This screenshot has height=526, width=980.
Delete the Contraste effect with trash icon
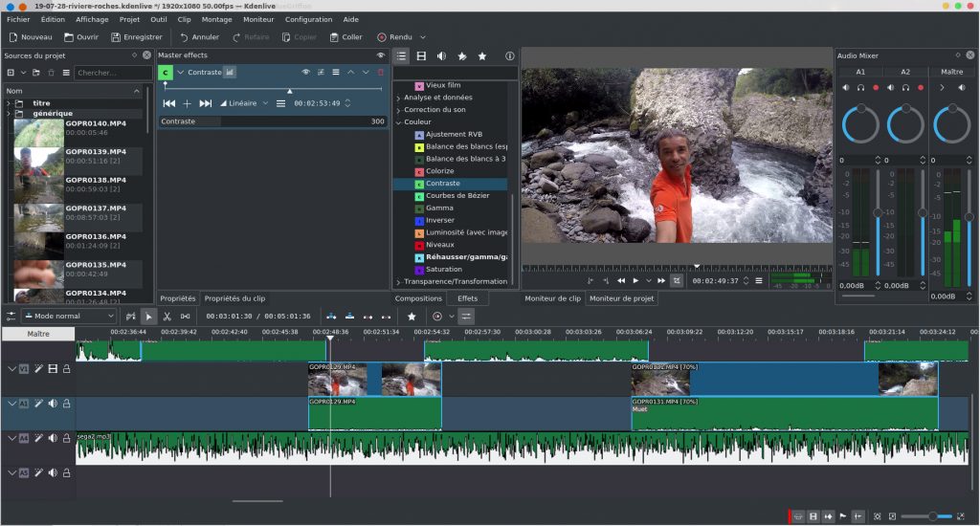380,72
